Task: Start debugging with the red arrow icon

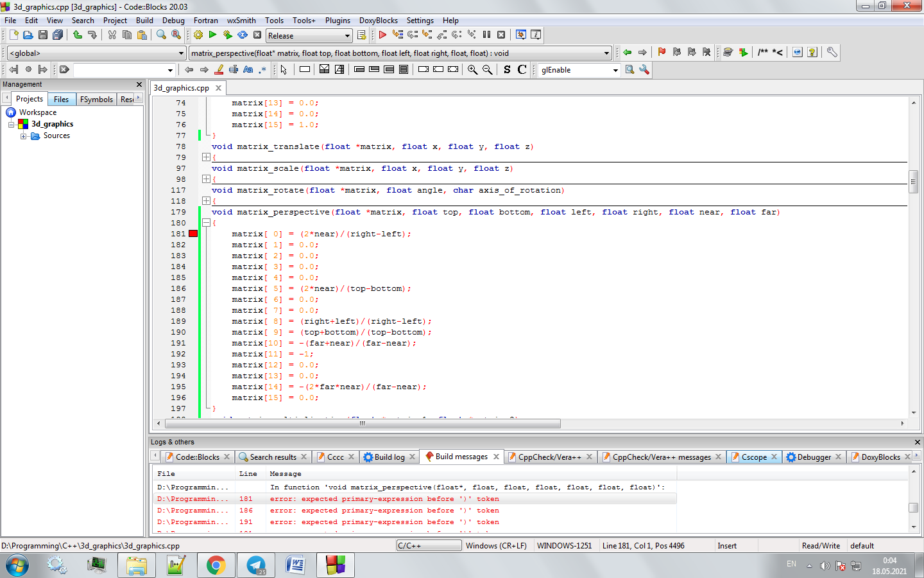Action: coord(382,35)
